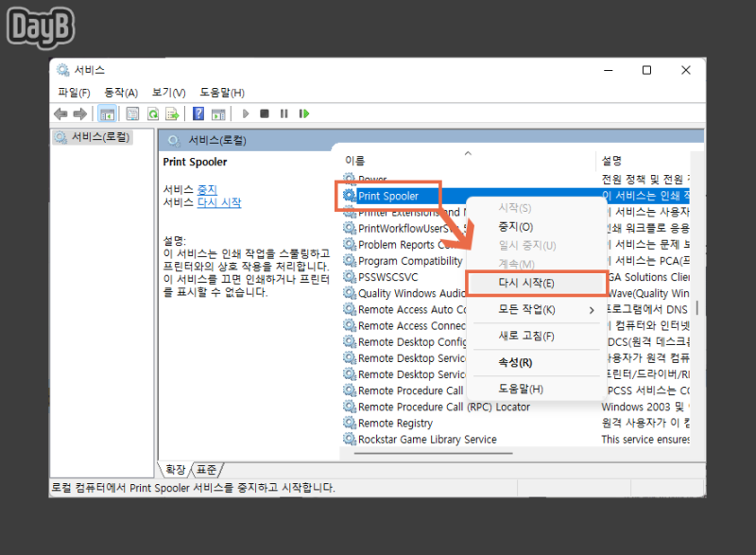Choose 다시 시작(E) in the context menu
The height and width of the screenshot is (555, 756).
point(537,283)
